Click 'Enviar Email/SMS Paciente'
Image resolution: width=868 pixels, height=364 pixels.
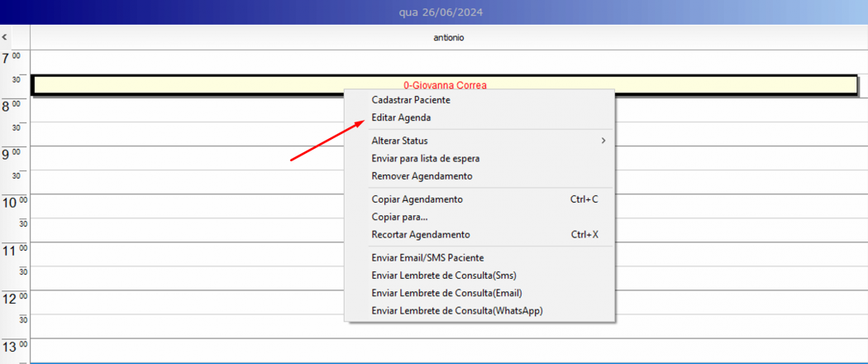(427, 258)
